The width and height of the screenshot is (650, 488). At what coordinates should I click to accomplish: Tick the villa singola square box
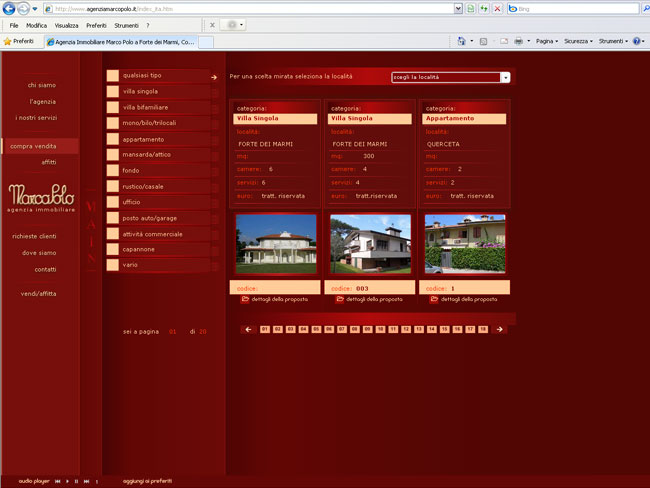(113, 92)
